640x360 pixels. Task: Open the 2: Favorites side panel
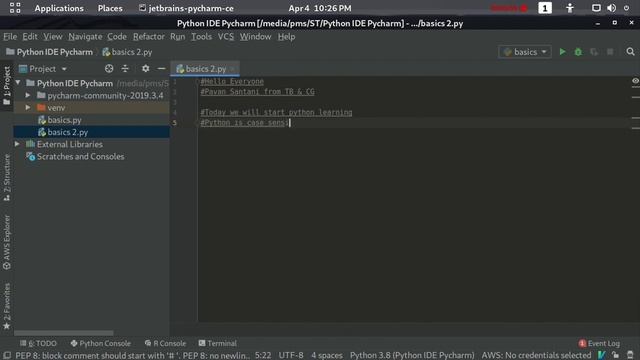(7, 306)
